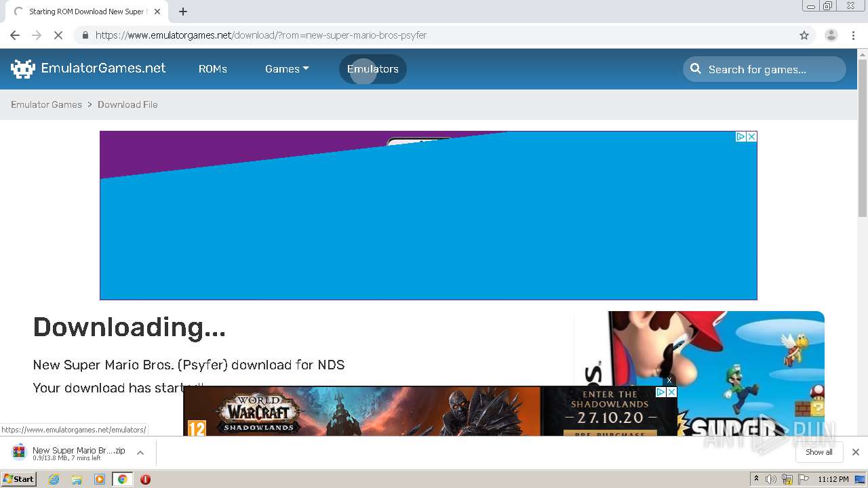The image size is (868, 488).
Task: Click the New Super Mario Bros. (Psyfer) download text
Action: coord(189,365)
